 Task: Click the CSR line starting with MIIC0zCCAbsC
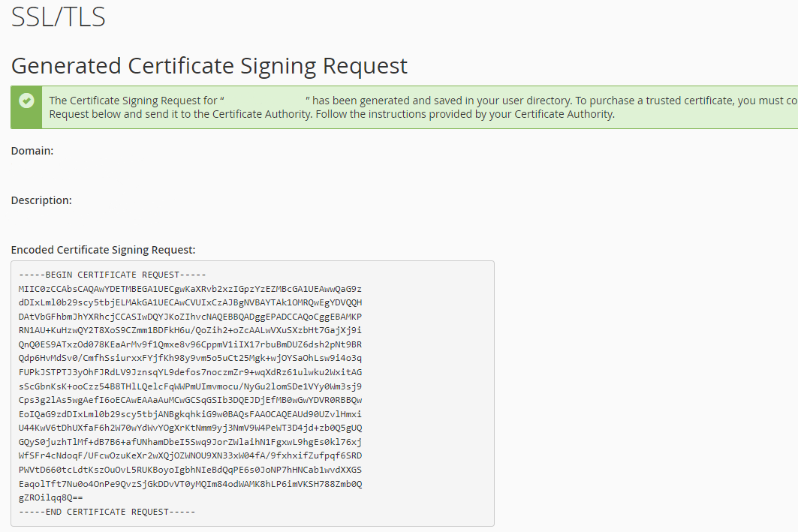pyautogui.click(x=191, y=289)
